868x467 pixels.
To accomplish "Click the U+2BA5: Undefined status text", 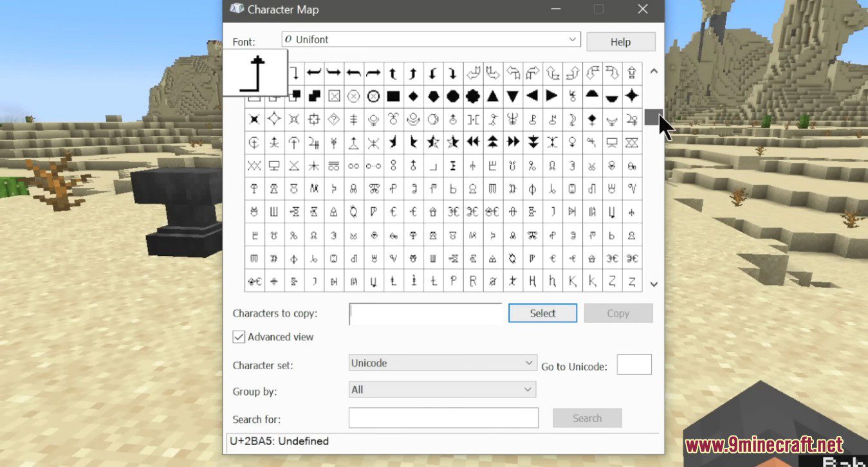I will (279, 441).
